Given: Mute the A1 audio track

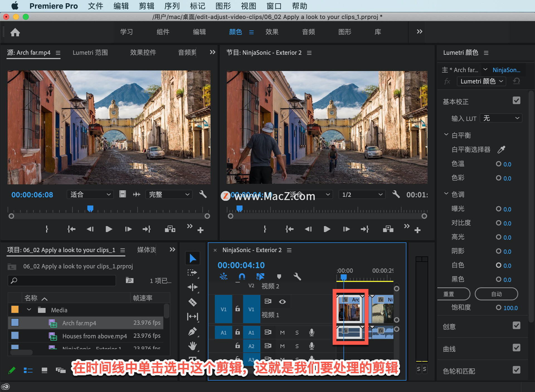Looking at the screenshot, I should [x=282, y=332].
